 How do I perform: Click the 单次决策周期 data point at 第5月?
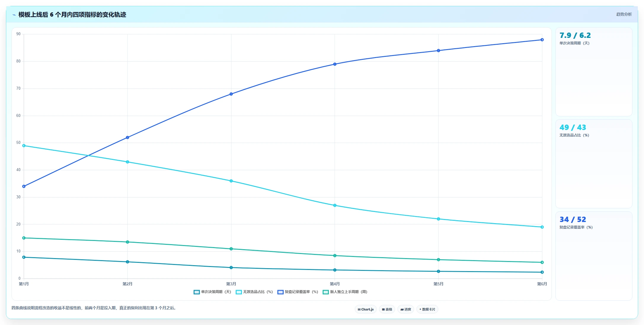[438, 271]
